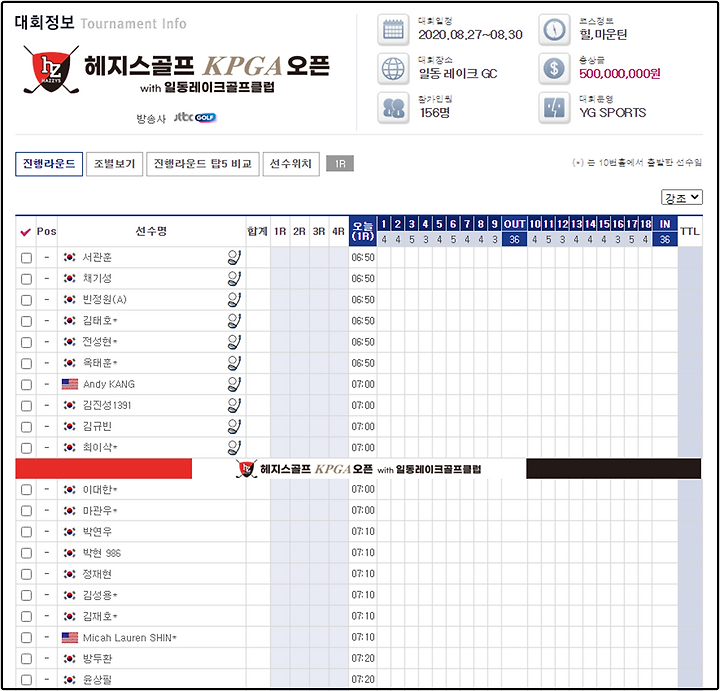Open player link 옥태훈
Screen dimensions: 720x691
pyautogui.click(x=100, y=363)
